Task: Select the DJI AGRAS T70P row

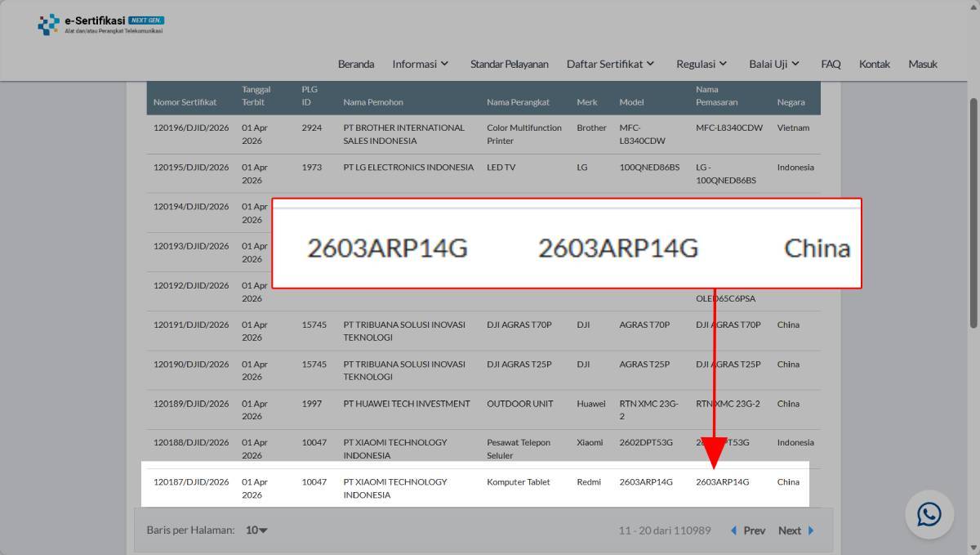Action: point(483,331)
